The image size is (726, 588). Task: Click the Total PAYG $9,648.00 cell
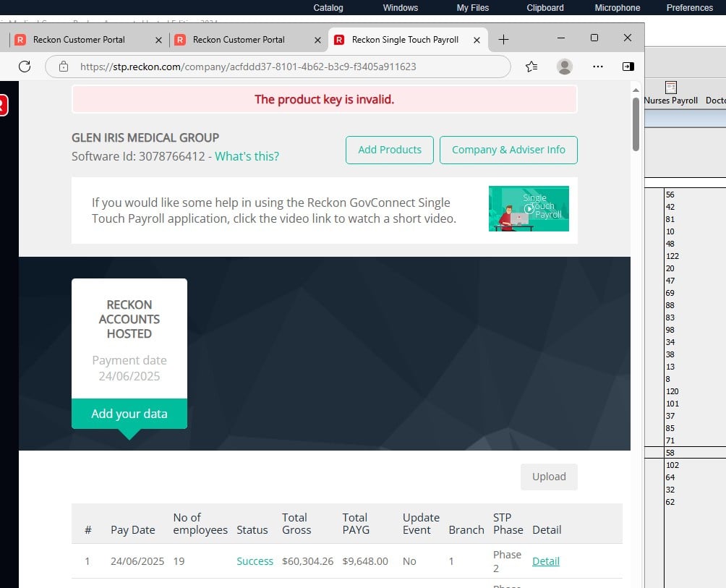[x=365, y=561]
